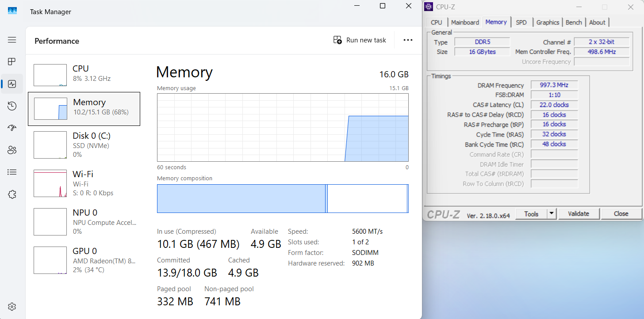Open Task Manager settings gear
This screenshot has width=644, height=319.
click(12, 307)
